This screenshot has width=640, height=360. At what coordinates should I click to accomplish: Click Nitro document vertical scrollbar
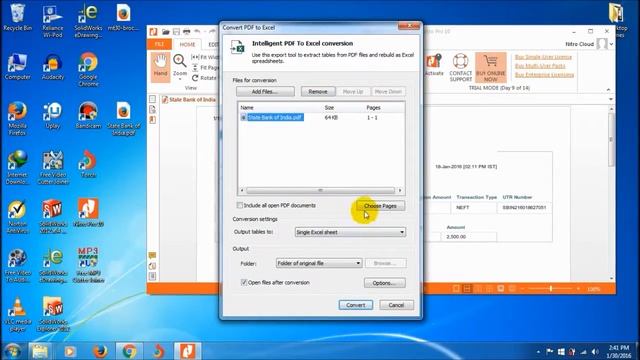tap(611, 139)
